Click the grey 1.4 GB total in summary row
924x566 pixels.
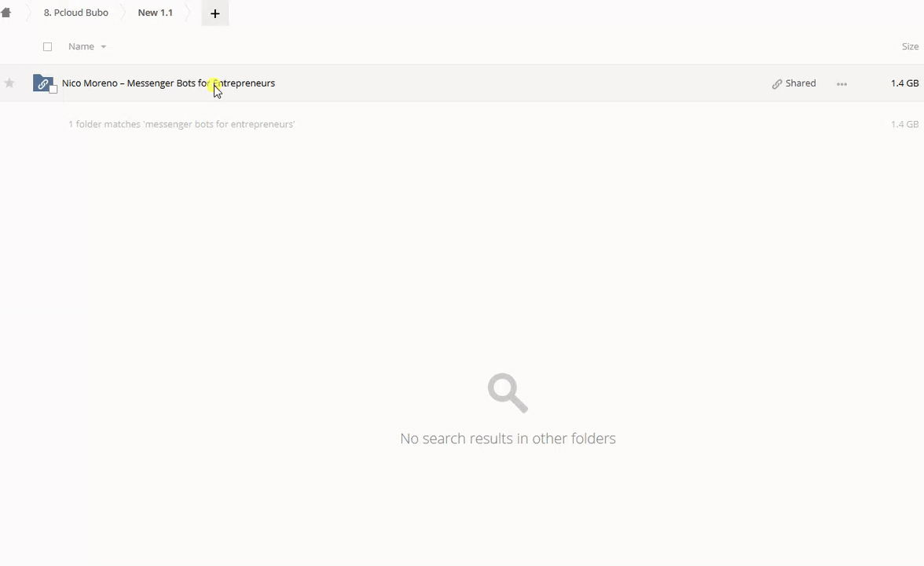(x=904, y=124)
